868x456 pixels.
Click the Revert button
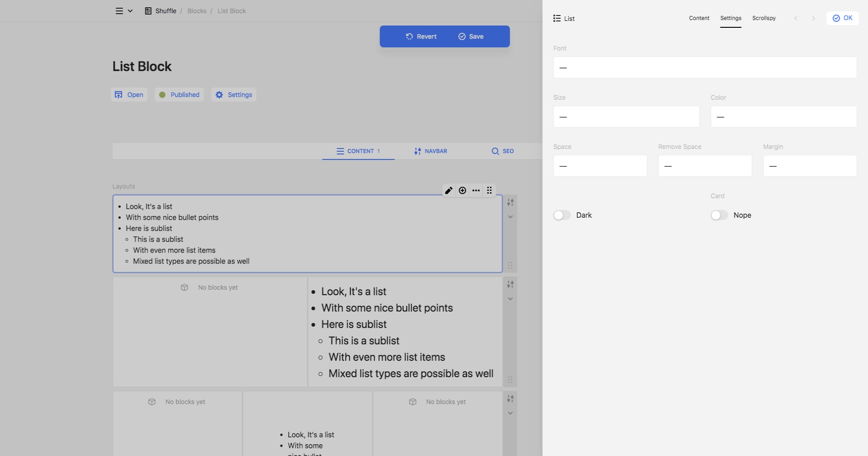pos(421,36)
